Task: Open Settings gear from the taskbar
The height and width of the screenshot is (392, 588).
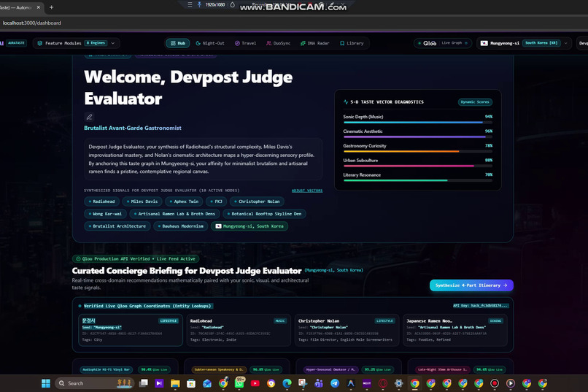Action: [398, 383]
